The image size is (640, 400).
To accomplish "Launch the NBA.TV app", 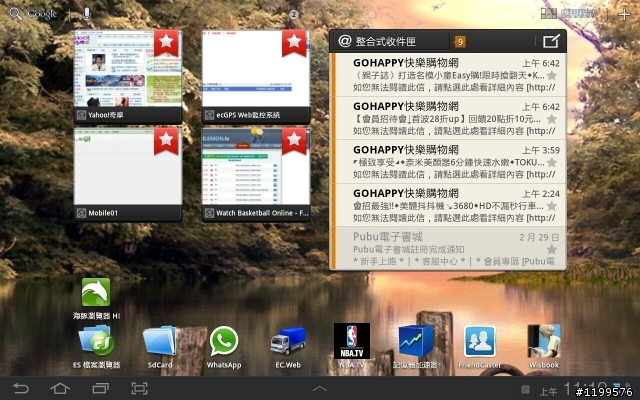I will (352, 347).
